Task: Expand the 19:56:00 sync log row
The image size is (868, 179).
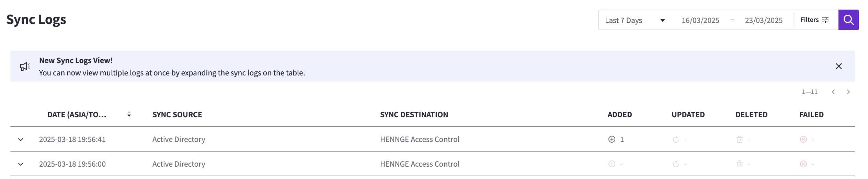Action: (x=21, y=164)
